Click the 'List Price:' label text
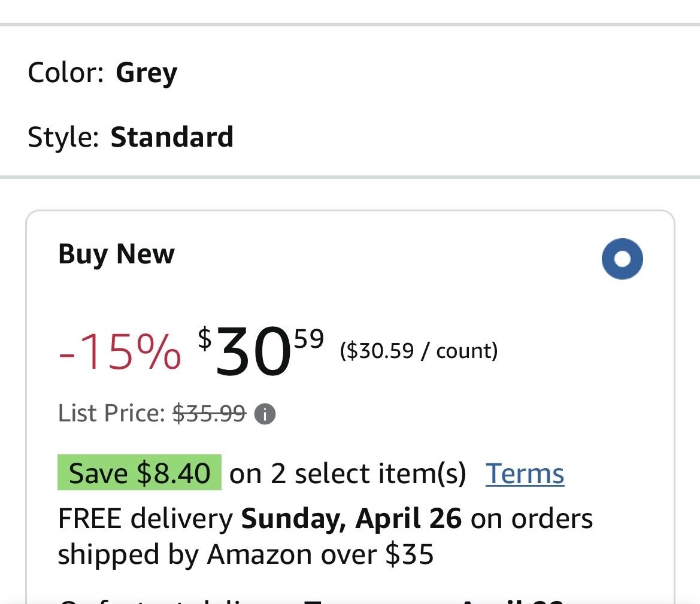The image size is (700, 604). 111,413
